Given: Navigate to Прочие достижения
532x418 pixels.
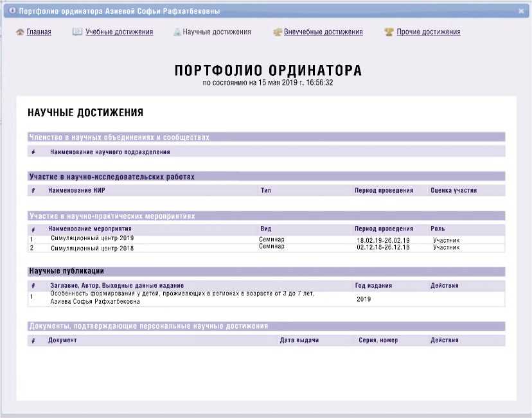Looking at the screenshot, I should pos(428,32).
